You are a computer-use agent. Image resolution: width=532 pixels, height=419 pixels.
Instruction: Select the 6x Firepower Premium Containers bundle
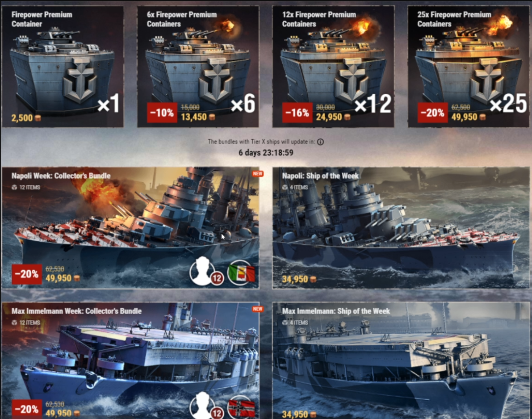(198, 67)
